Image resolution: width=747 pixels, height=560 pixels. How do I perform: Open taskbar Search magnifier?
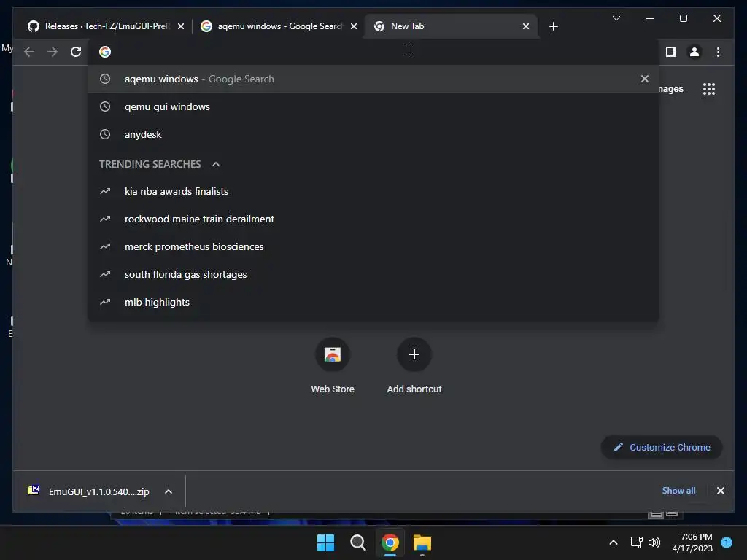(357, 542)
